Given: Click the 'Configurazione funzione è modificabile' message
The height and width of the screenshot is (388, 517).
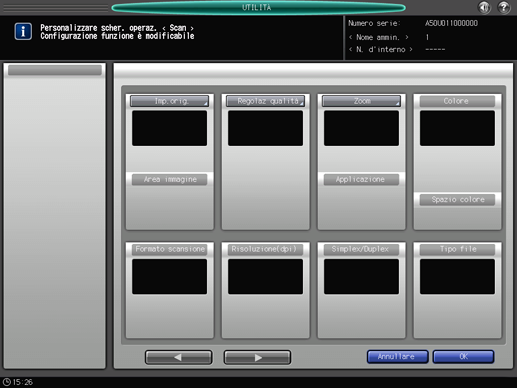Looking at the screenshot, I should (x=117, y=36).
